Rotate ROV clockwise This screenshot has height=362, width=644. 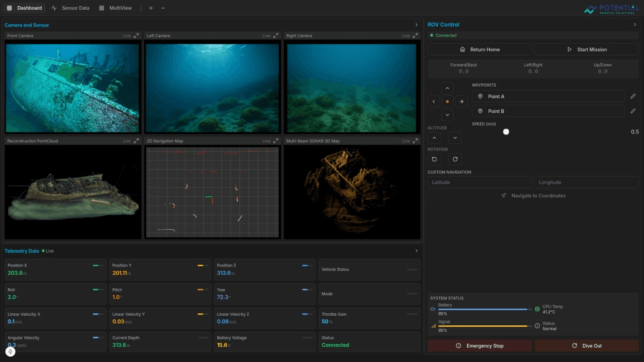[455, 159]
